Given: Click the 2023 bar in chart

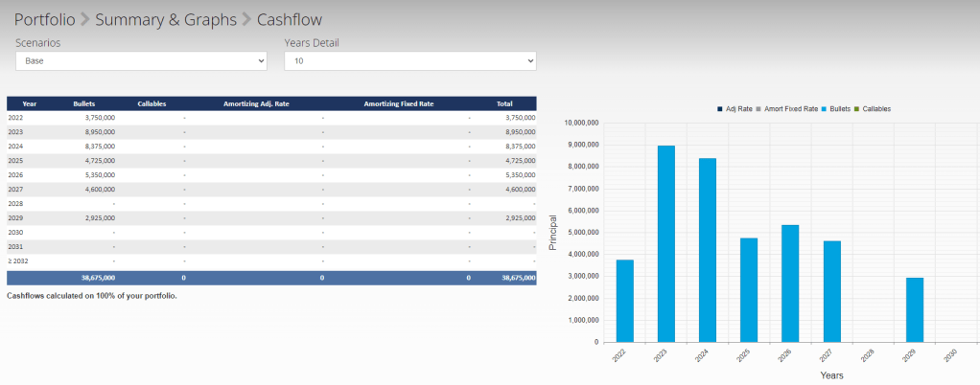Looking at the screenshot, I should (666, 243).
